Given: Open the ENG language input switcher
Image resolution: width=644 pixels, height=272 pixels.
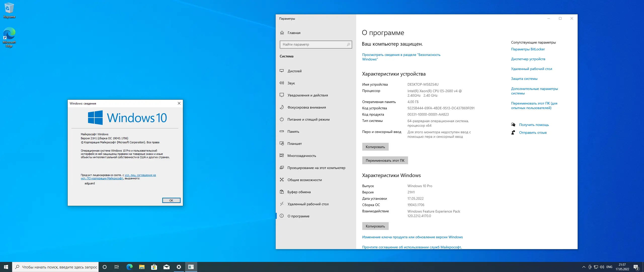Looking at the screenshot, I should 610,267.
